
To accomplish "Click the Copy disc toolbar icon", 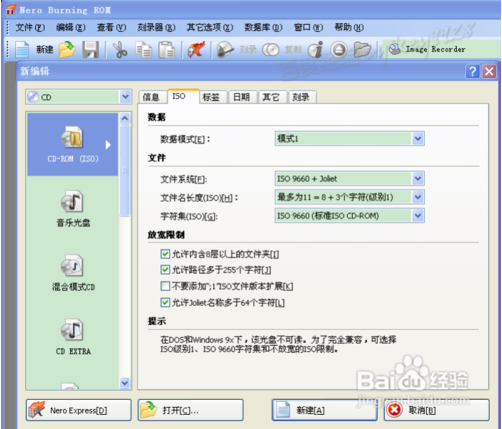I will pyautogui.click(x=271, y=50).
